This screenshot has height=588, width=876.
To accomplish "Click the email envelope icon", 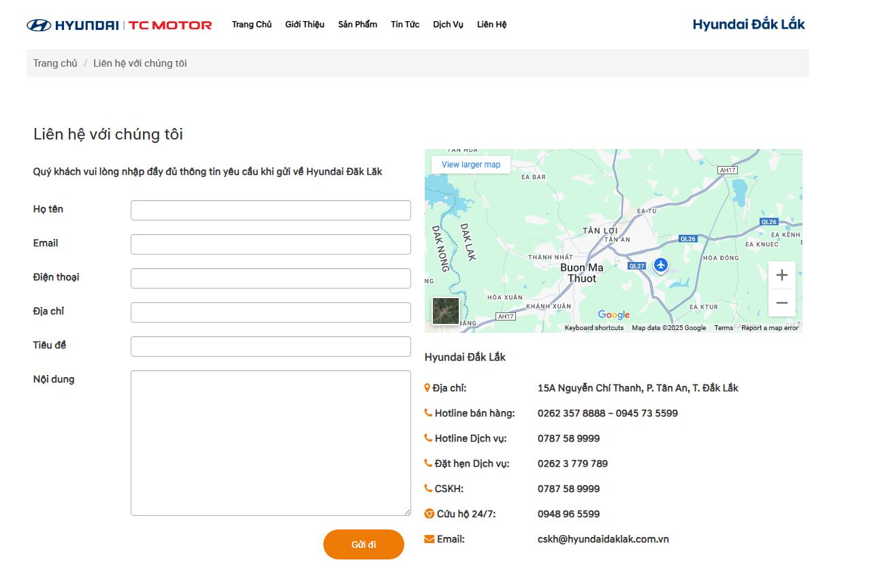I will tap(429, 539).
